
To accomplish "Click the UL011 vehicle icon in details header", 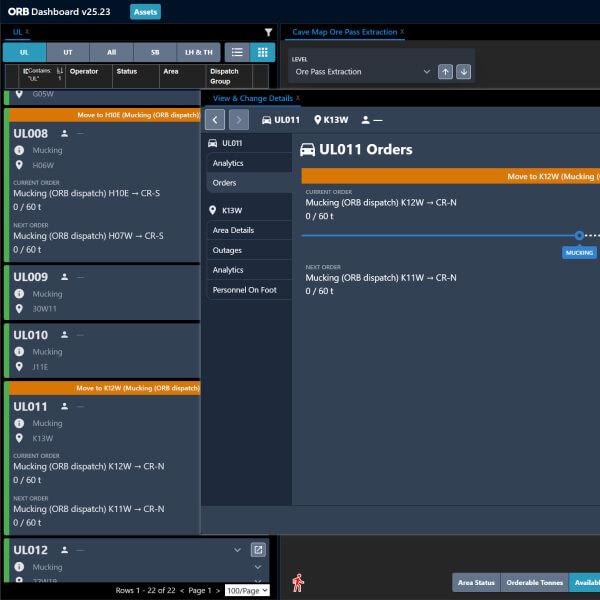I will (x=266, y=120).
